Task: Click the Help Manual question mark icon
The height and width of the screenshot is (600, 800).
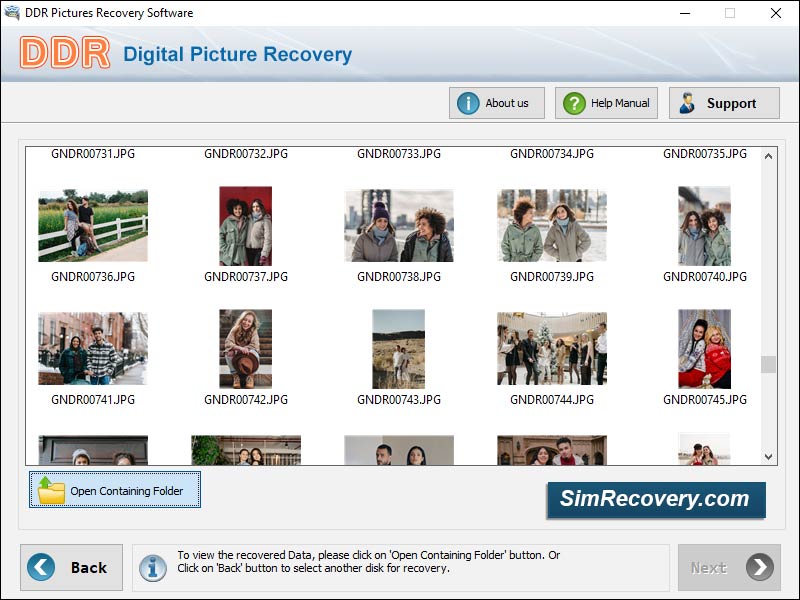Action: 573,103
